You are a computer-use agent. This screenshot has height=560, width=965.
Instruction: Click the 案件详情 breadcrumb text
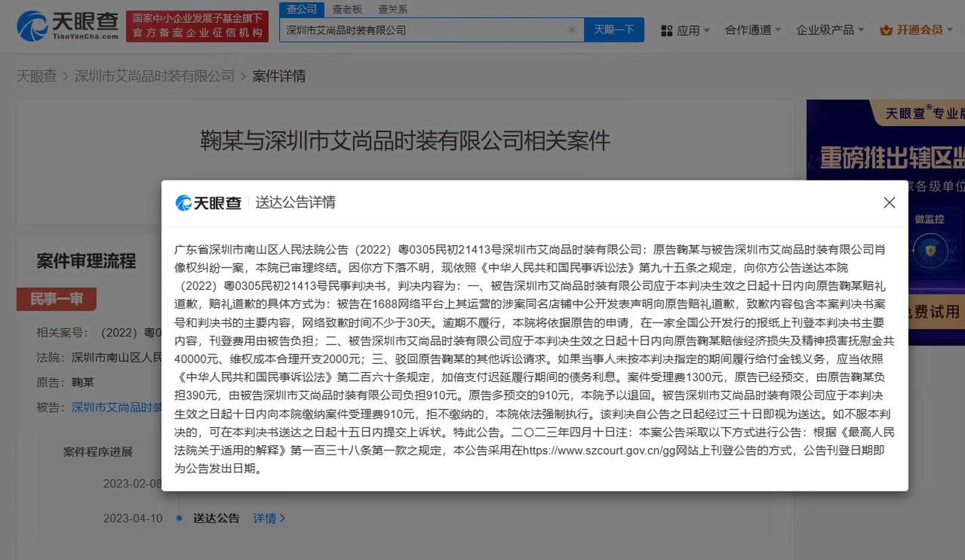tap(279, 76)
